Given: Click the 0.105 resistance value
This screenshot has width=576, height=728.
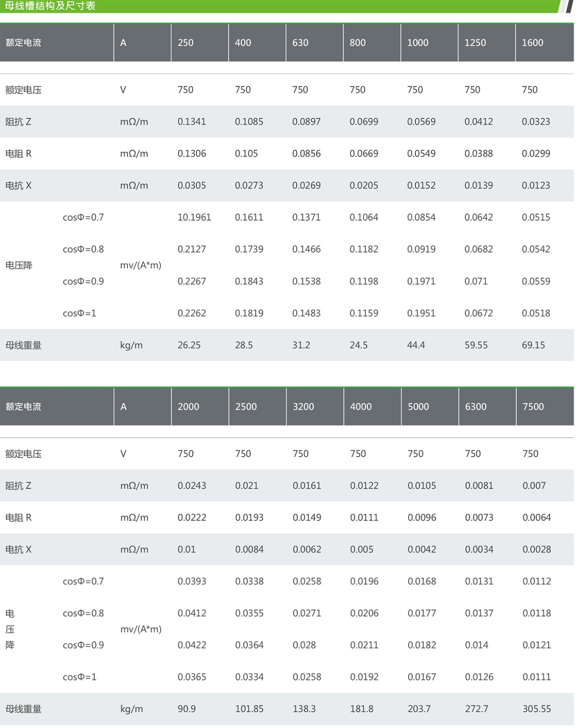Looking at the screenshot, I should (x=246, y=154).
